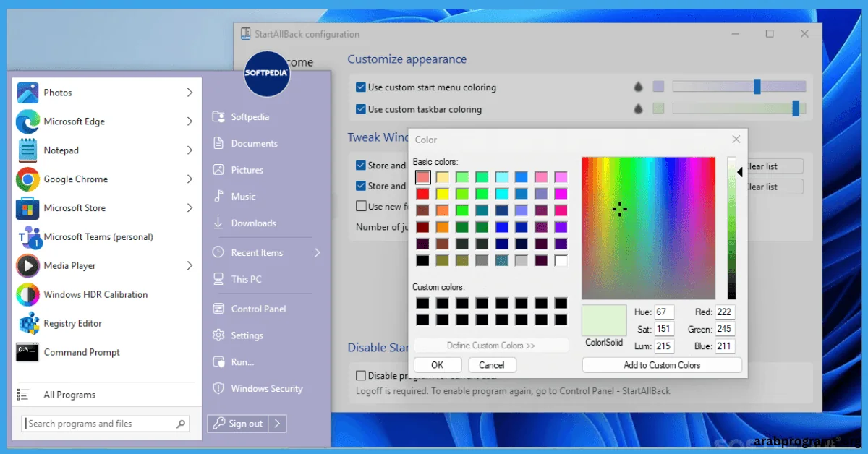Click the Hue value field
This screenshot has height=454, width=868.
coord(664,312)
